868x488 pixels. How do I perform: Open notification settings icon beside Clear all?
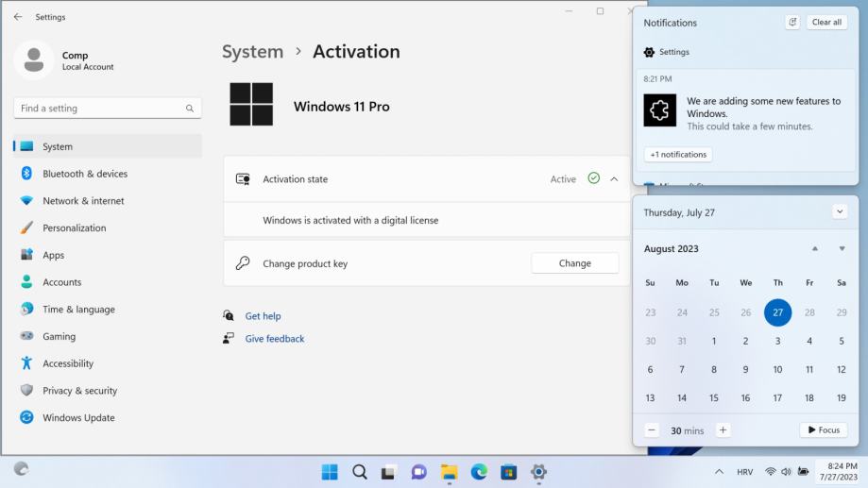click(792, 23)
